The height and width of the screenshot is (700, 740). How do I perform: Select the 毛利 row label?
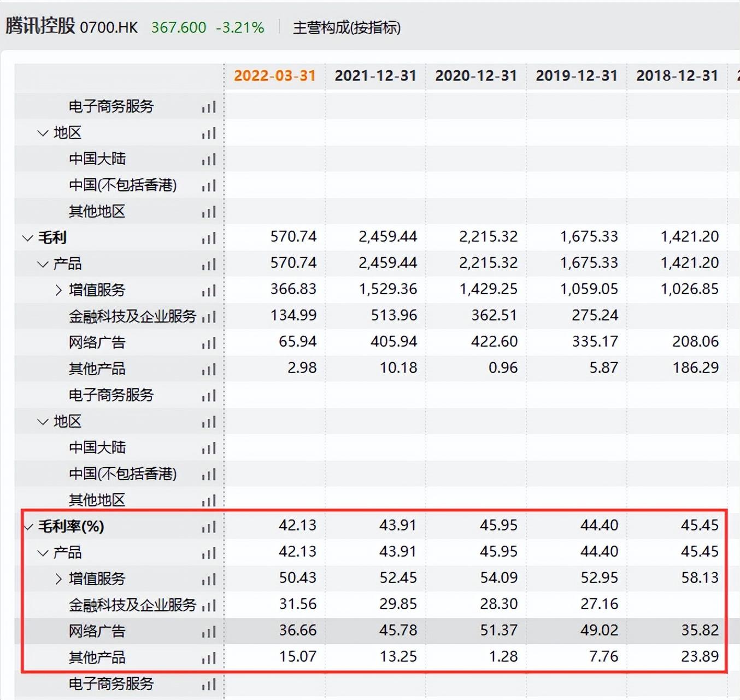[x=52, y=238]
